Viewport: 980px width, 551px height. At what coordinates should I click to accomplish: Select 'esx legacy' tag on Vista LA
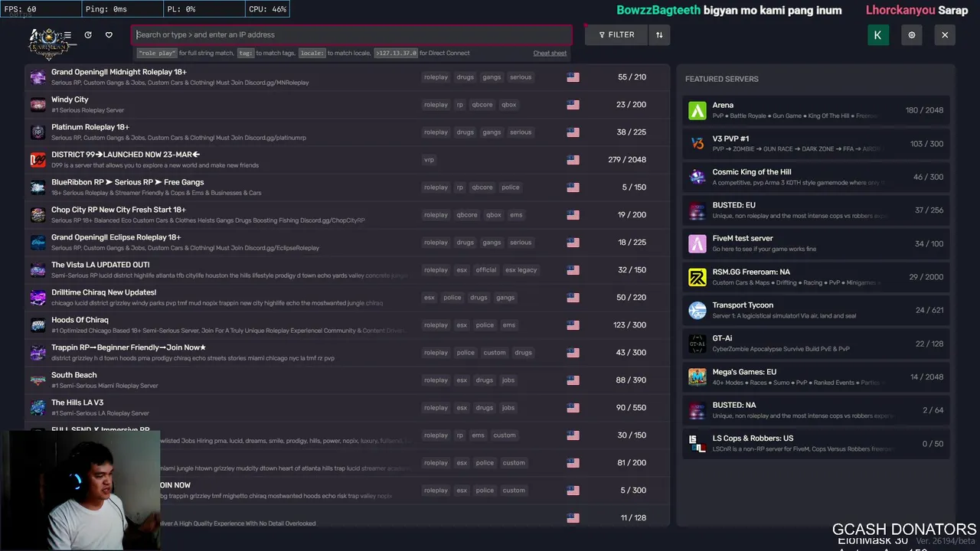[x=521, y=270]
